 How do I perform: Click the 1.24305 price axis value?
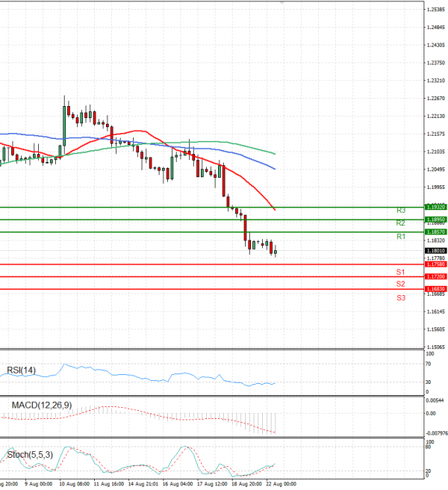(x=436, y=46)
